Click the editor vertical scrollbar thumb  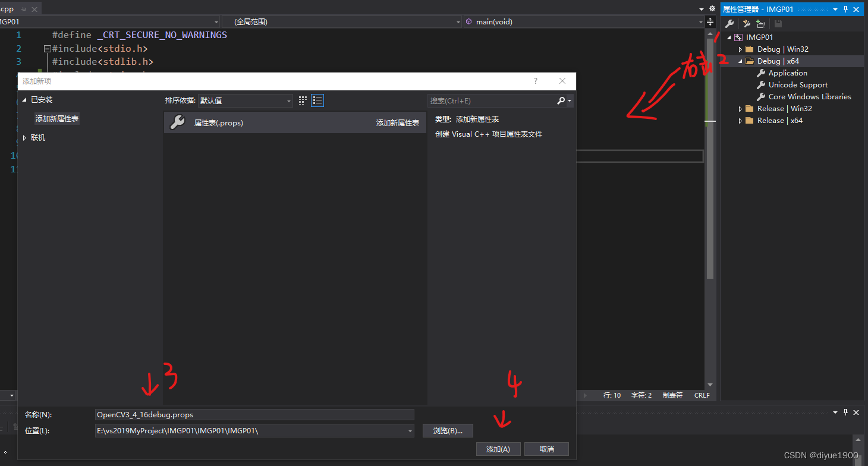tap(709, 158)
